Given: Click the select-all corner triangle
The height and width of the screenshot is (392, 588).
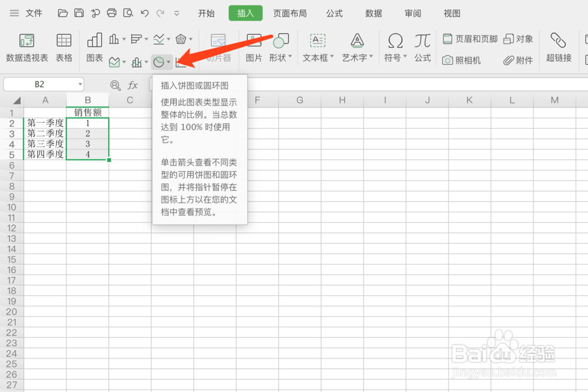Looking at the screenshot, I should (x=16, y=100).
